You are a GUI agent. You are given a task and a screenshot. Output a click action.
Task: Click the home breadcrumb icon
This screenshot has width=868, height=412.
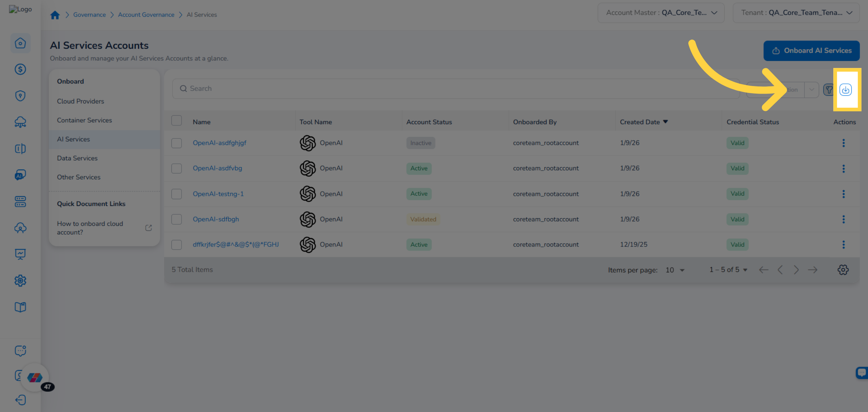point(55,15)
